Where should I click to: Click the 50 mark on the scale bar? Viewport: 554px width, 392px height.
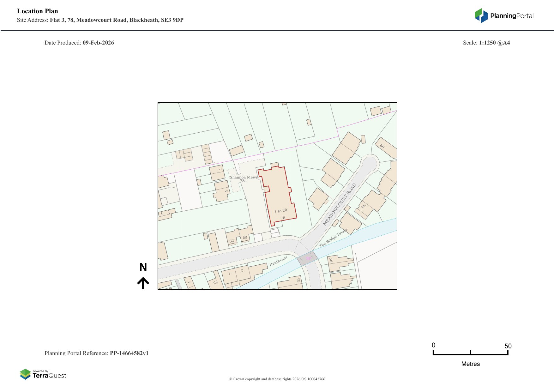(x=508, y=346)
